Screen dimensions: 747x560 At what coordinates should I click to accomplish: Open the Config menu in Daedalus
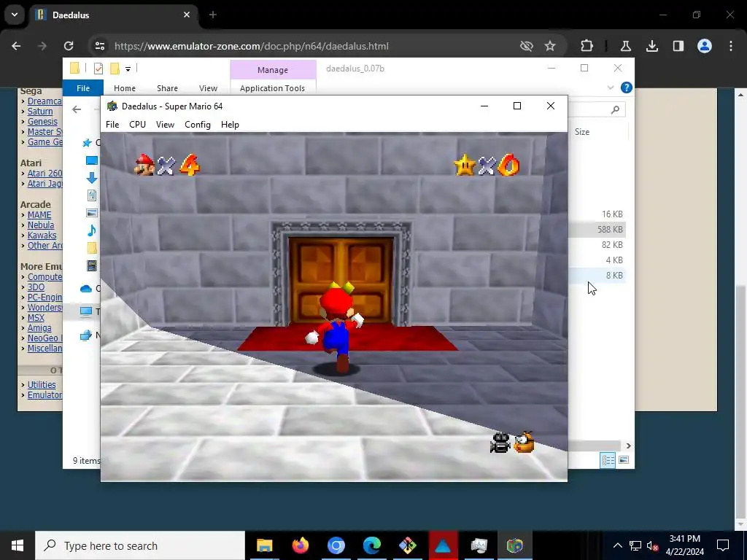[197, 124]
